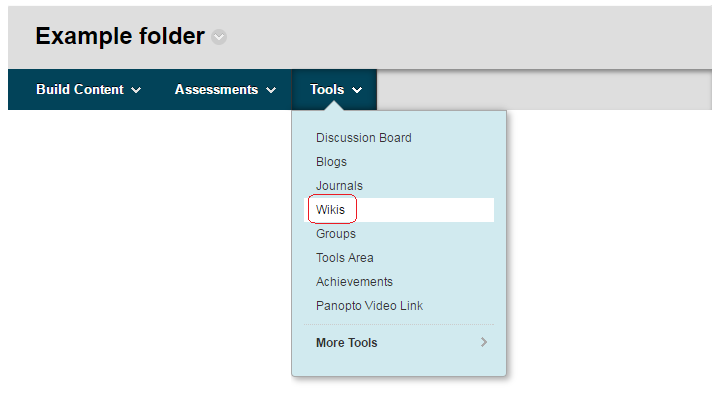Add a Panopto Video Link
The width and height of the screenshot is (728, 410).
coord(370,306)
